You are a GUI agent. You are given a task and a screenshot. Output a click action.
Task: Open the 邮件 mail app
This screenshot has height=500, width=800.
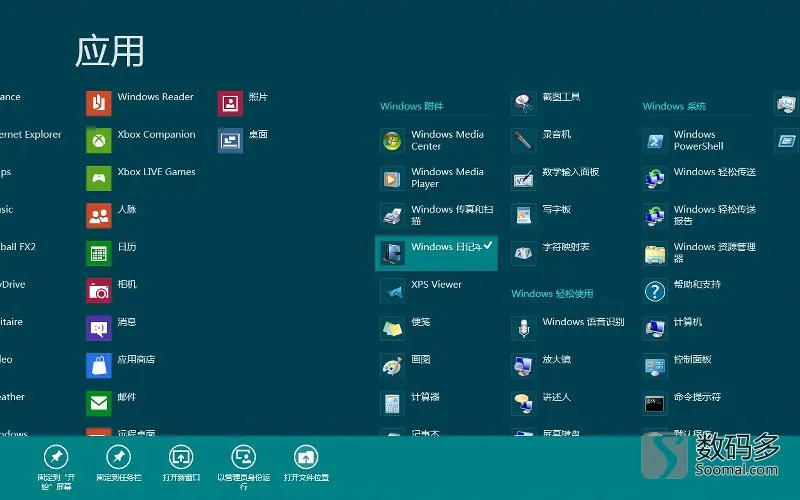(111, 403)
